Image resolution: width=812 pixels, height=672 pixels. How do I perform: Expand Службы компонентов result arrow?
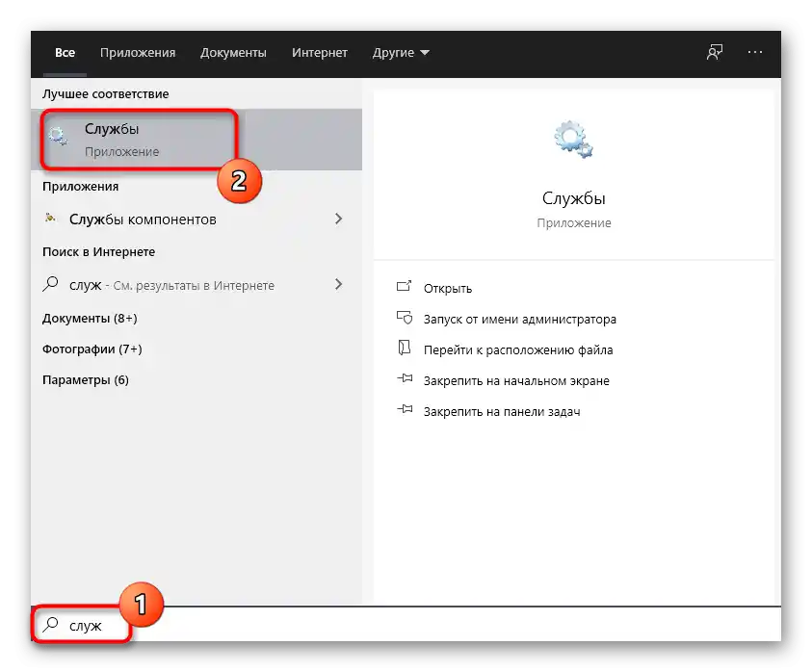pyautogui.click(x=338, y=219)
